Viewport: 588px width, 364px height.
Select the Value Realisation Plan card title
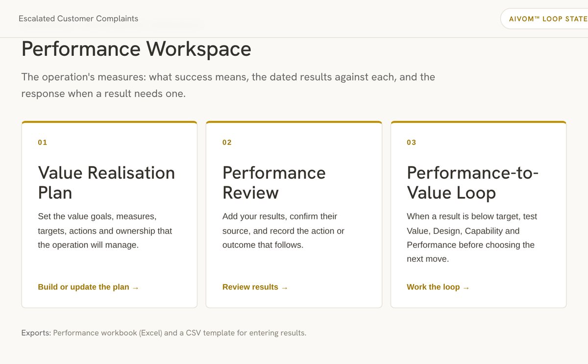[x=106, y=182]
